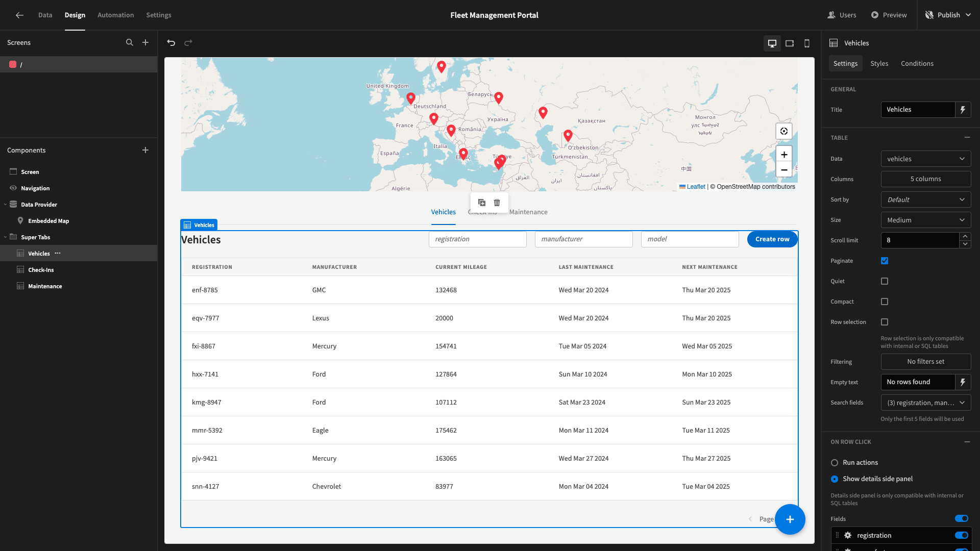Enable the Compact checkbox
The image size is (980, 551).
pyautogui.click(x=885, y=302)
